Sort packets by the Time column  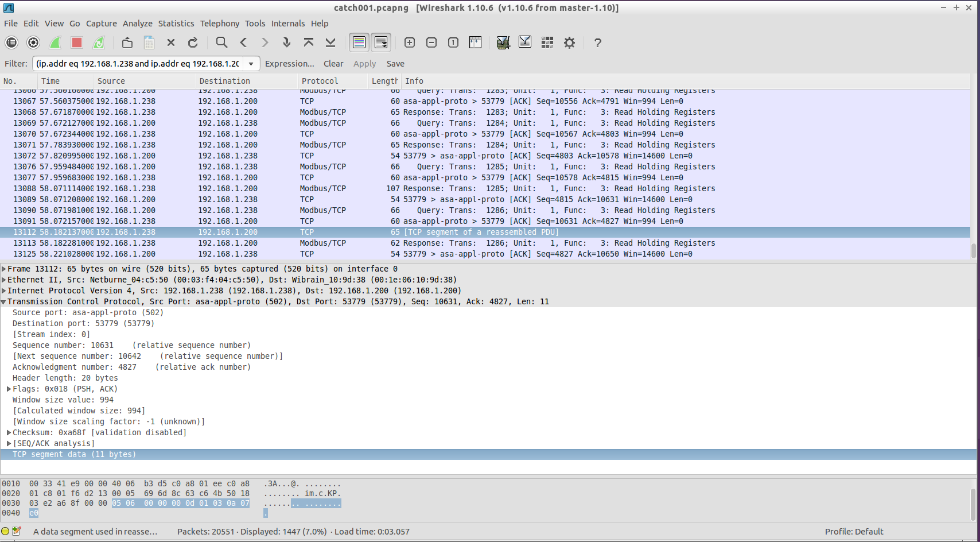click(65, 81)
